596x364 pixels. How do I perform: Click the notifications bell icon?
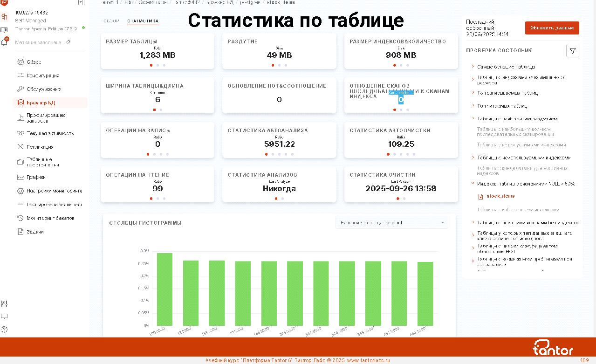pyautogui.click(x=5, y=42)
